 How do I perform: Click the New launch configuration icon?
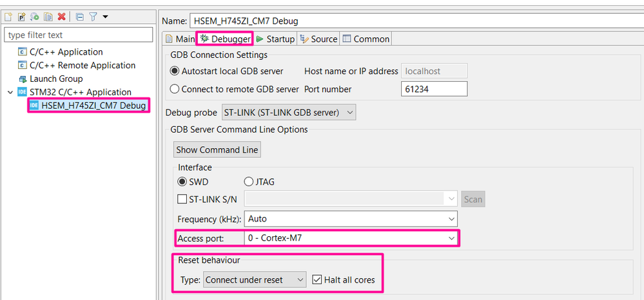click(x=8, y=17)
